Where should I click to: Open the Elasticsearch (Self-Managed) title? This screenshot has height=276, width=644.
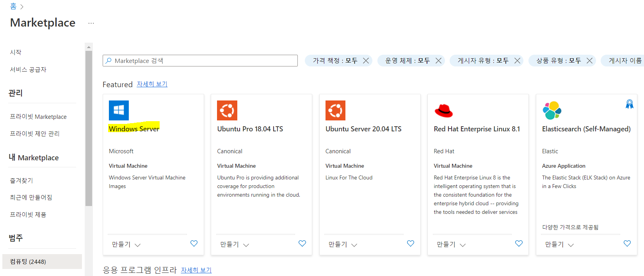click(586, 129)
